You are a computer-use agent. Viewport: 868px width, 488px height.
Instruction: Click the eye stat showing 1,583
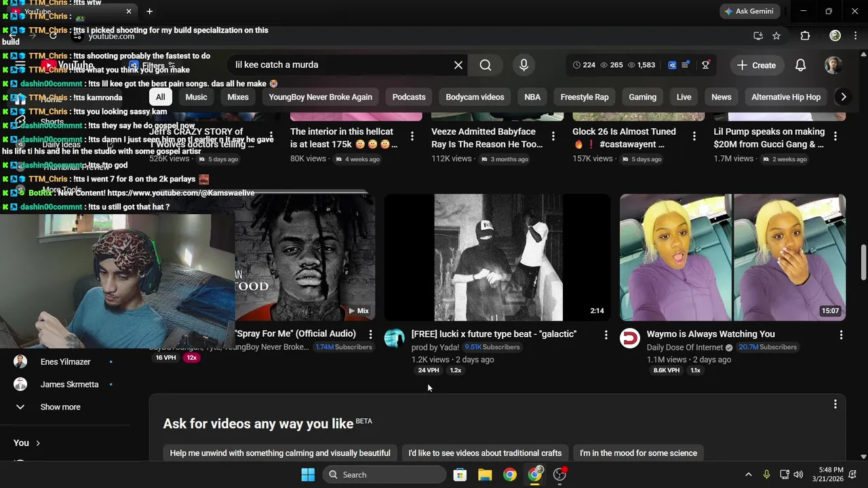click(642, 65)
